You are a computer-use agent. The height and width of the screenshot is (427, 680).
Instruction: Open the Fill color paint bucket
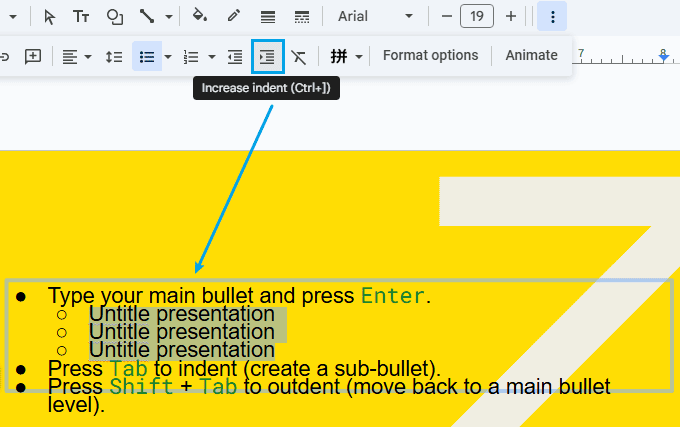(x=199, y=16)
